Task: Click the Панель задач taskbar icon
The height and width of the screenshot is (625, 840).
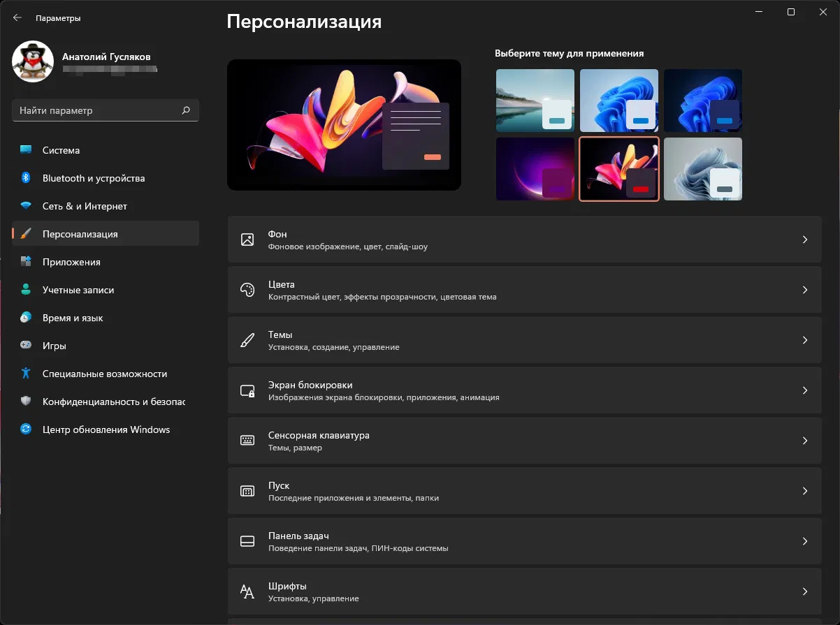Action: [247, 541]
